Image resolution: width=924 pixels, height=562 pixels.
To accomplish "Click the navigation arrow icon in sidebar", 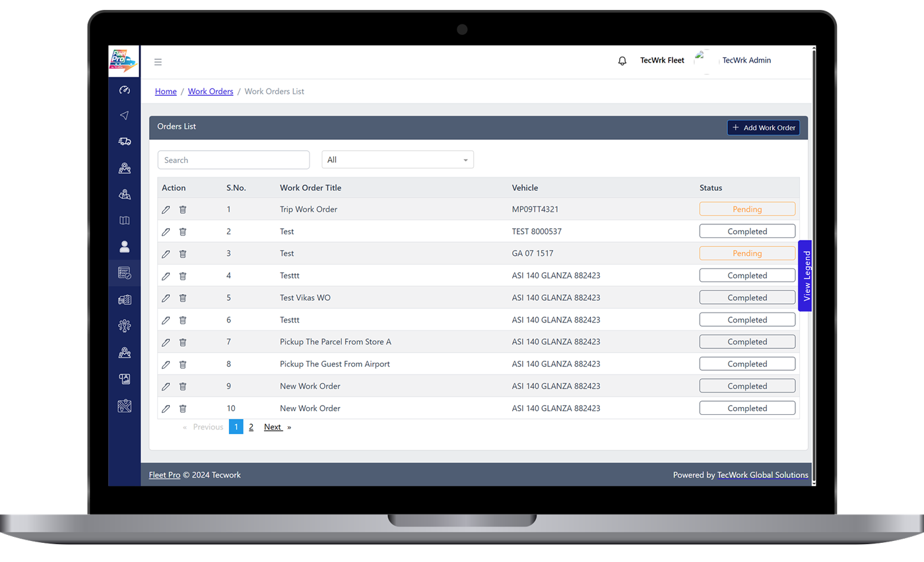I will [125, 115].
